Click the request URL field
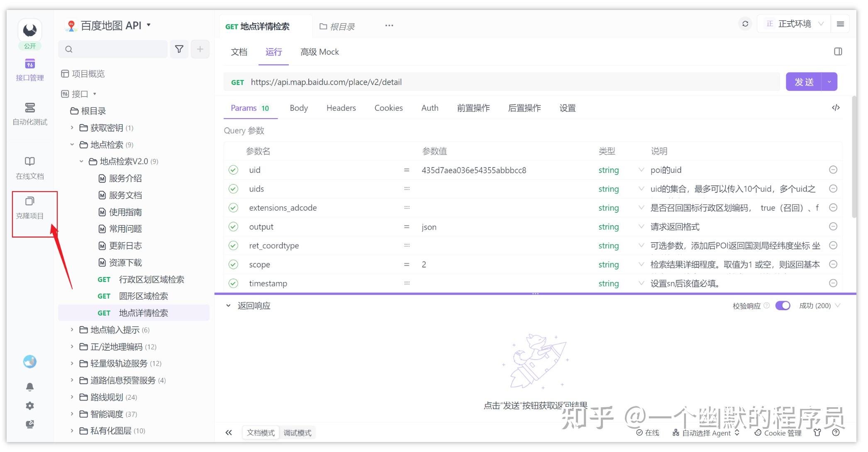Screen dimensions: 868x452 click(502, 82)
